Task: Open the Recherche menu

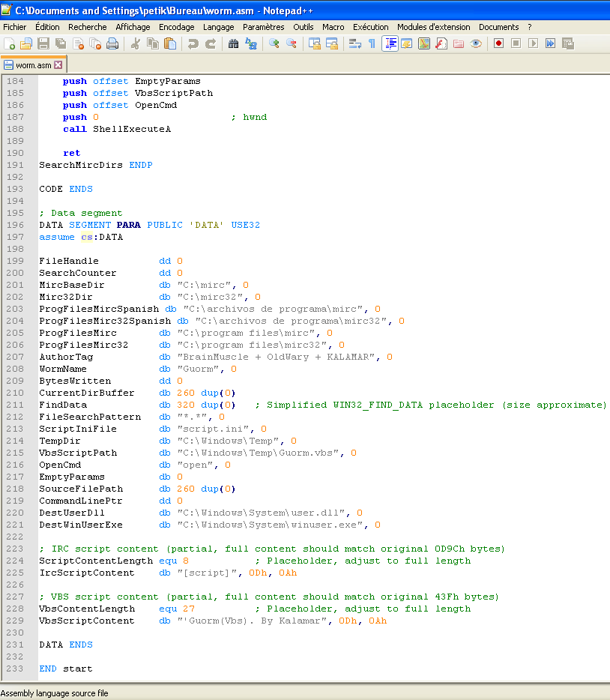Action: (x=88, y=27)
